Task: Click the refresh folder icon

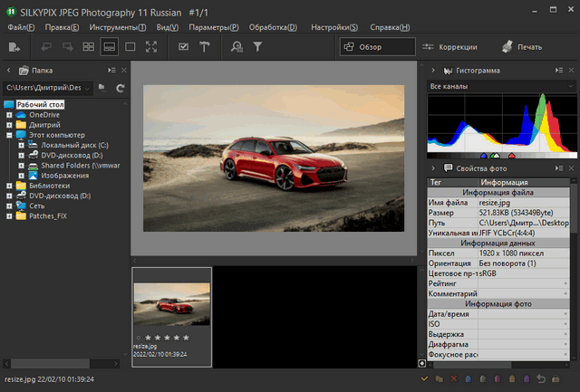Action: click(x=120, y=88)
